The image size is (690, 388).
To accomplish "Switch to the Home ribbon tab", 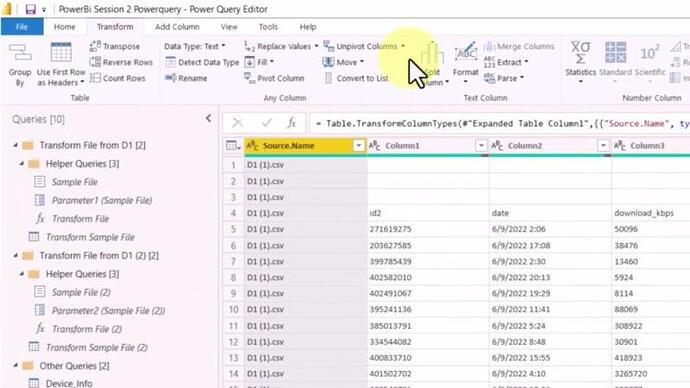I will tap(64, 27).
